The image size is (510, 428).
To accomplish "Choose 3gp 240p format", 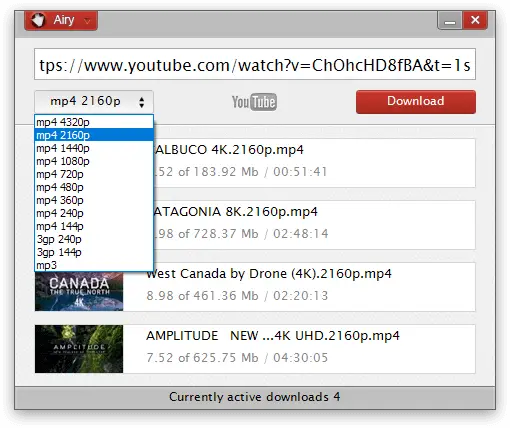I will pos(94,239).
